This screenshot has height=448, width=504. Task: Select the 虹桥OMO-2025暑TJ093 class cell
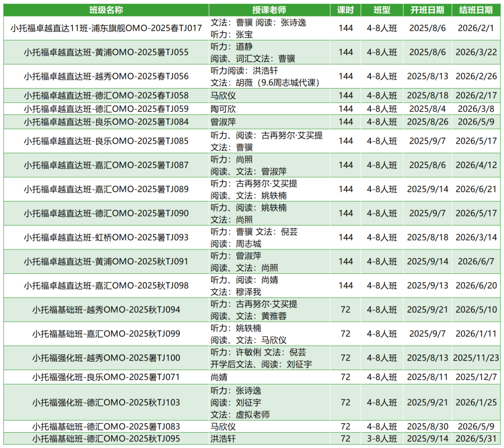click(x=106, y=237)
